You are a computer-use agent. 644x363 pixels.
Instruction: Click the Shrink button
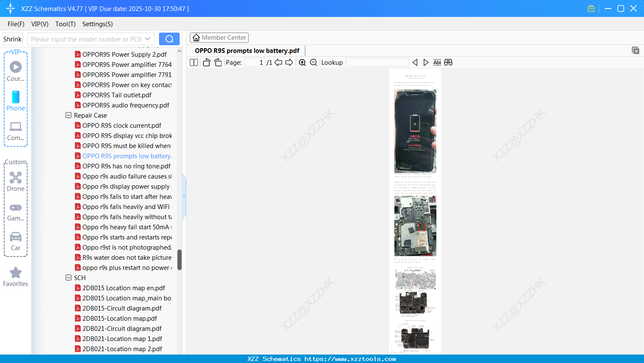coord(13,39)
